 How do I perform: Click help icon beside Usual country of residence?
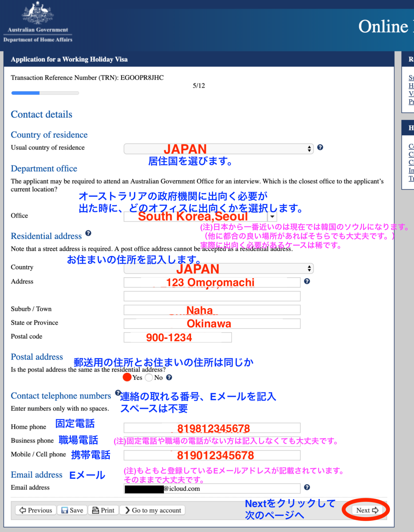(320, 147)
